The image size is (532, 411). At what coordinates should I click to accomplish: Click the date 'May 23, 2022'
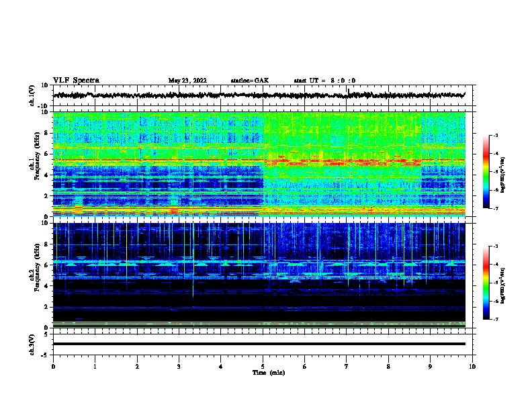tap(187, 81)
